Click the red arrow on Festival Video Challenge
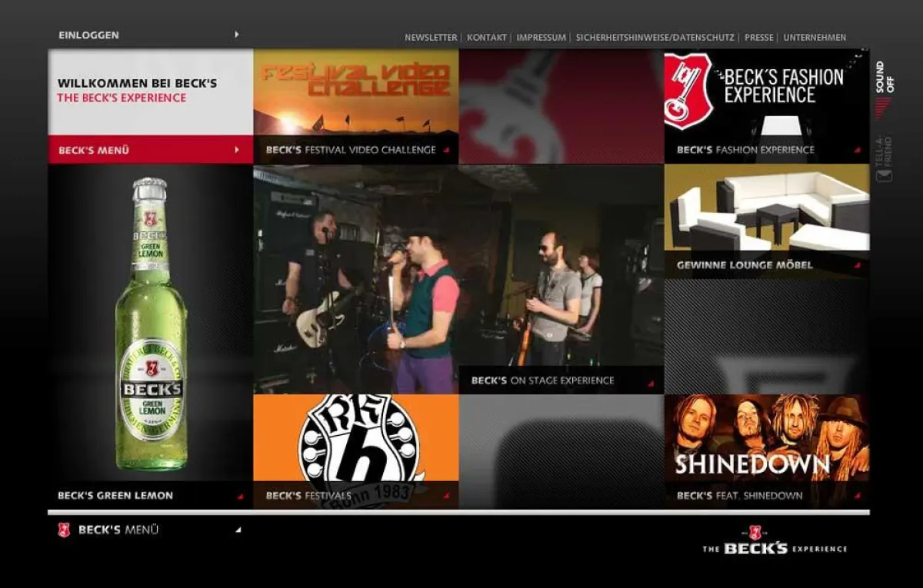 point(445,151)
